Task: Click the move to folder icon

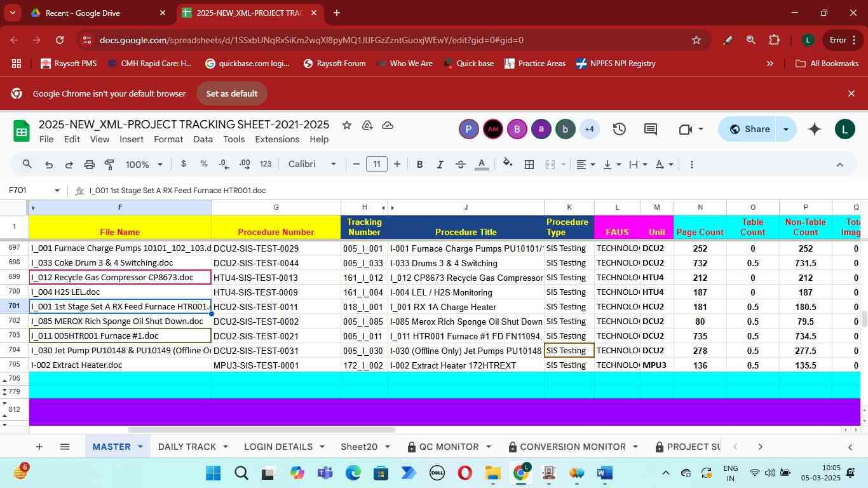Action: (367, 125)
